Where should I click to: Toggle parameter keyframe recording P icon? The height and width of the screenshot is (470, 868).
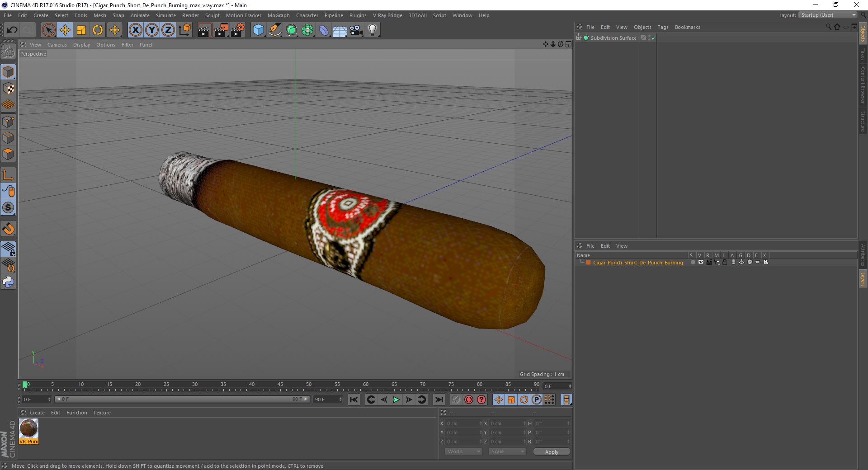(536, 399)
